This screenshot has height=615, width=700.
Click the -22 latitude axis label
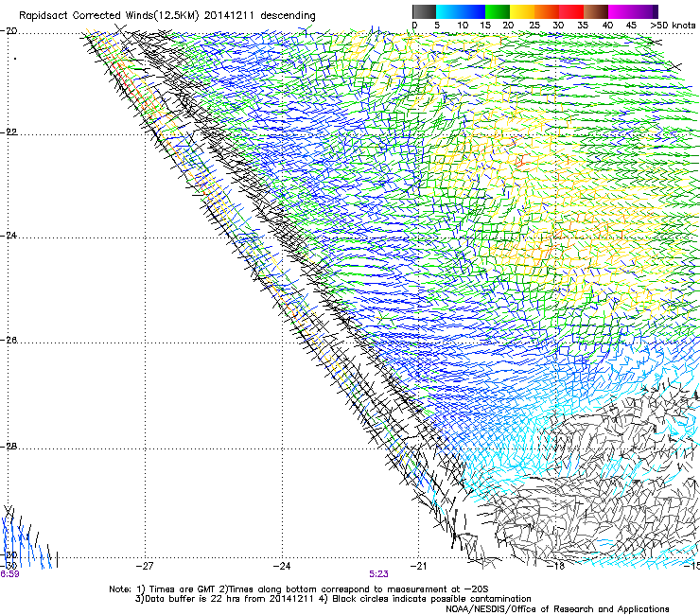(x=9, y=132)
